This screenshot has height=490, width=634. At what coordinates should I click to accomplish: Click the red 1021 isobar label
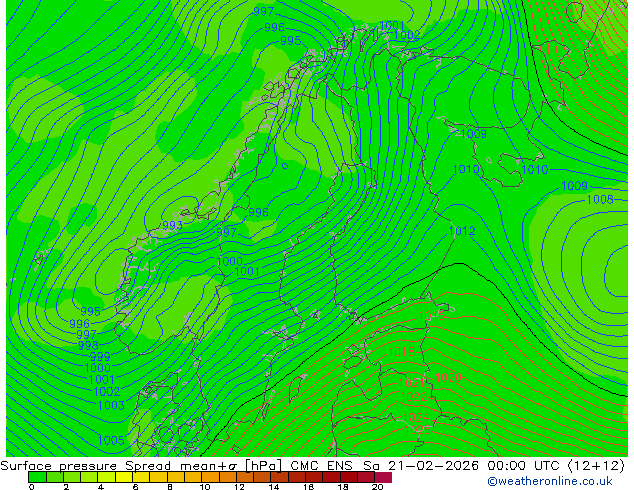click(412, 383)
